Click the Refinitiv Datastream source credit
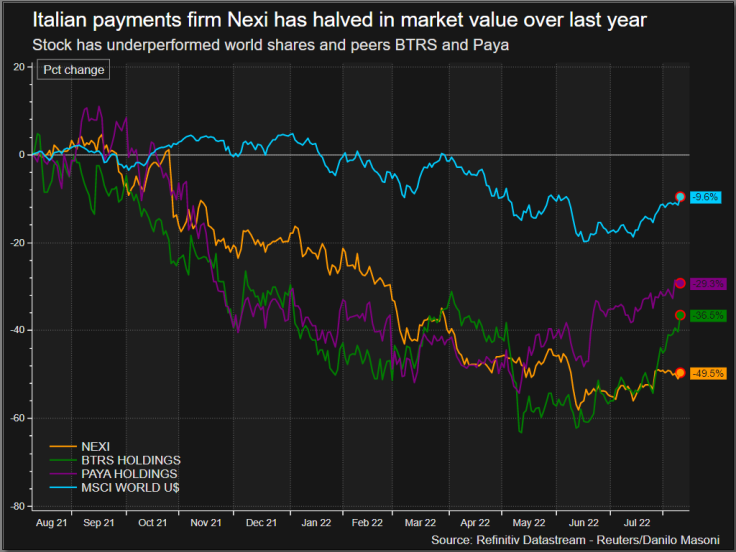The width and height of the screenshot is (736, 552). pyautogui.click(x=575, y=540)
